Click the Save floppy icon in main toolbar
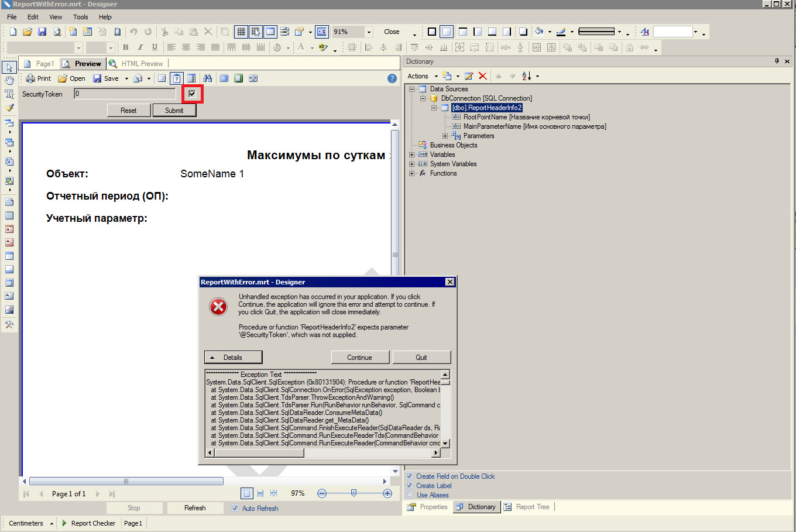Screen dimensions: 796x532 [x=42, y=32]
